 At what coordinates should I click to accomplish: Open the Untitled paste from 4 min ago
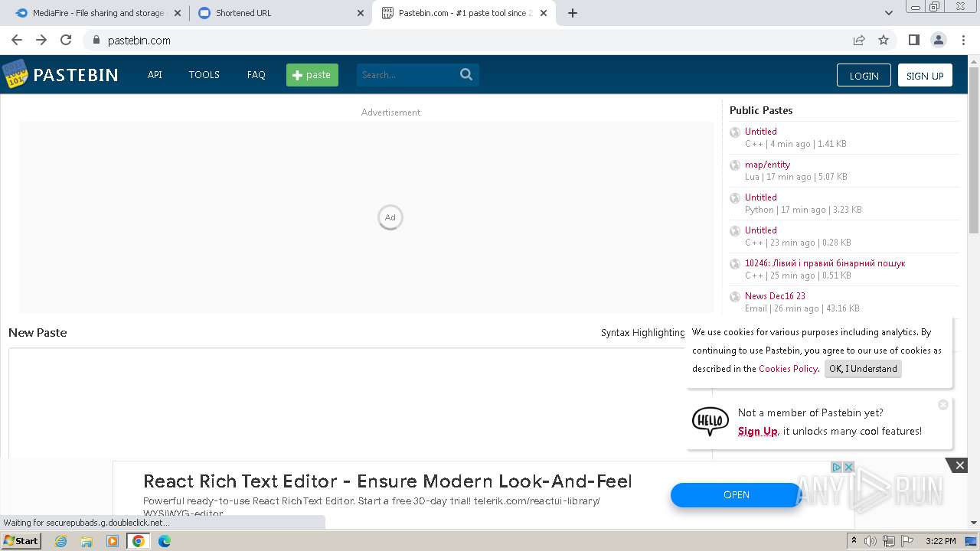(760, 132)
